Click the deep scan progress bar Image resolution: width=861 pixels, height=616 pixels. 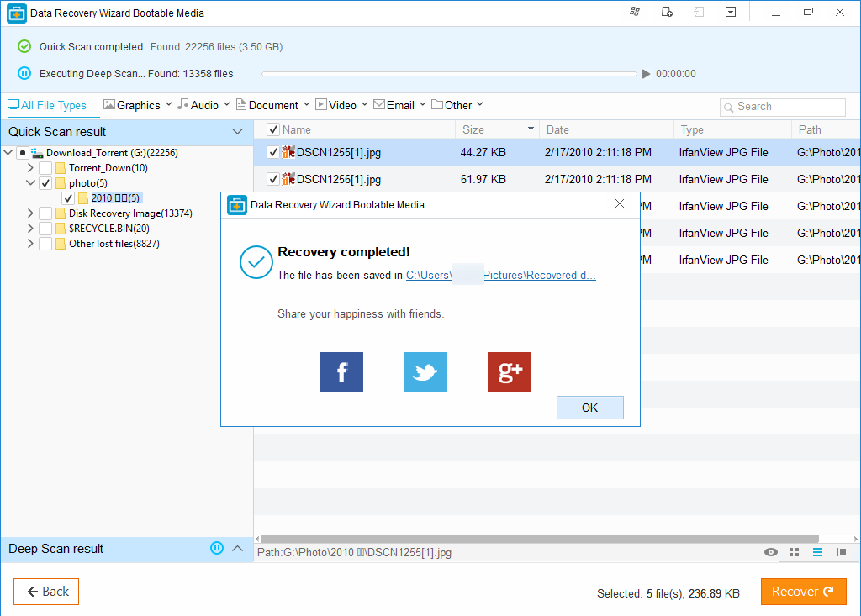[x=449, y=74]
